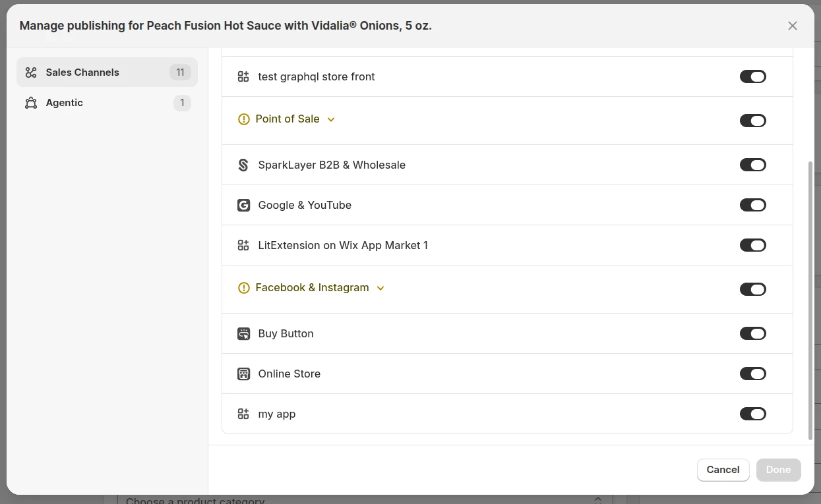Click the Cancel button
Screen dimensions: 821x504
[x=723, y=470]
